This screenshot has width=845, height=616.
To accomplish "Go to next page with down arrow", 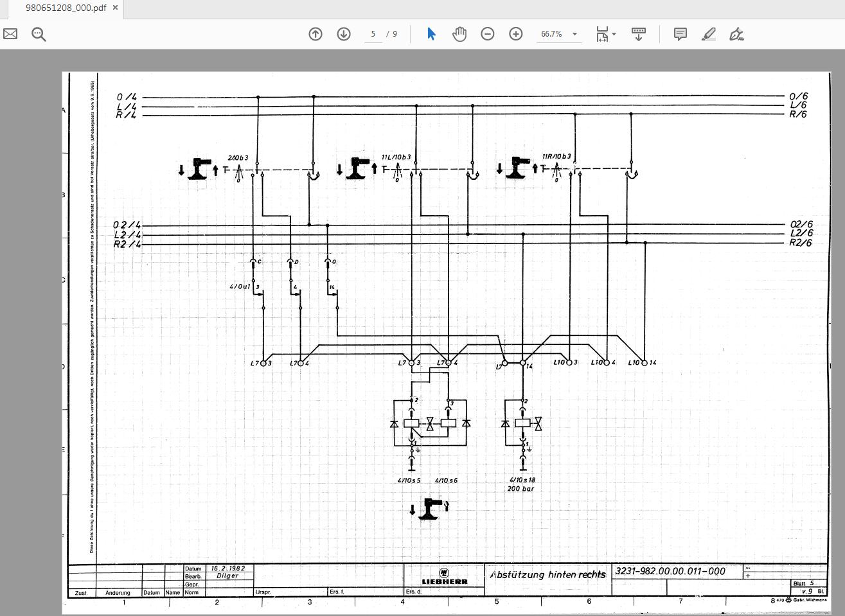I will coord(344,34).
